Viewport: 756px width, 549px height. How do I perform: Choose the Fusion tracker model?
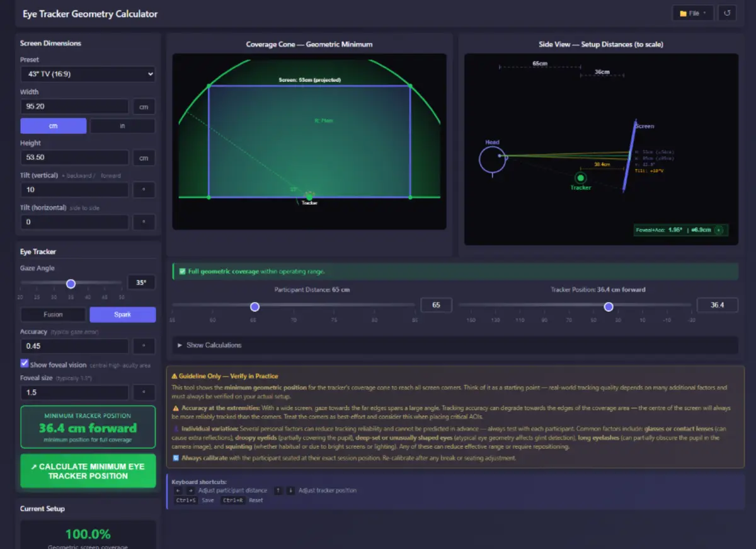54,315
